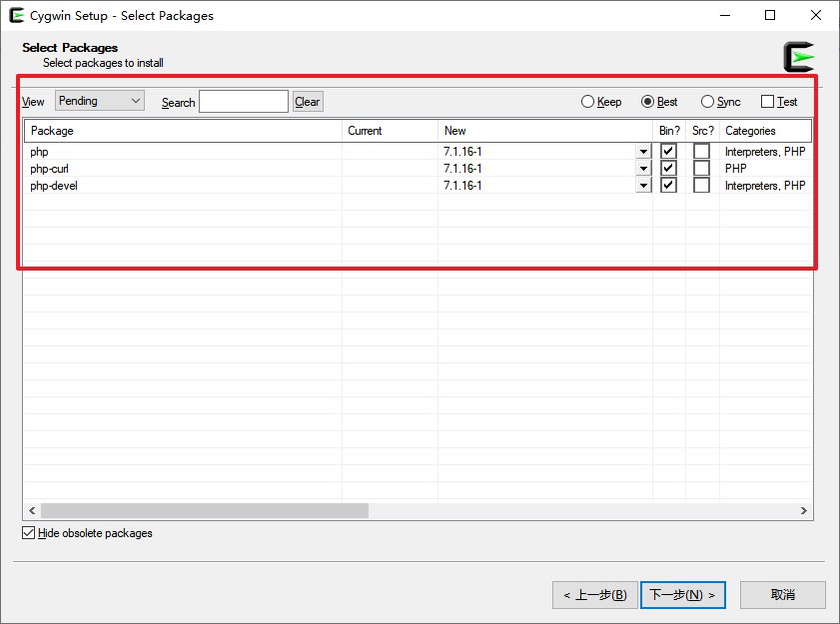Image resolution: width=840 pixels, height=624 pixels.
Task: Maximize the Cygwin Setup window
Action: [770, 16]
